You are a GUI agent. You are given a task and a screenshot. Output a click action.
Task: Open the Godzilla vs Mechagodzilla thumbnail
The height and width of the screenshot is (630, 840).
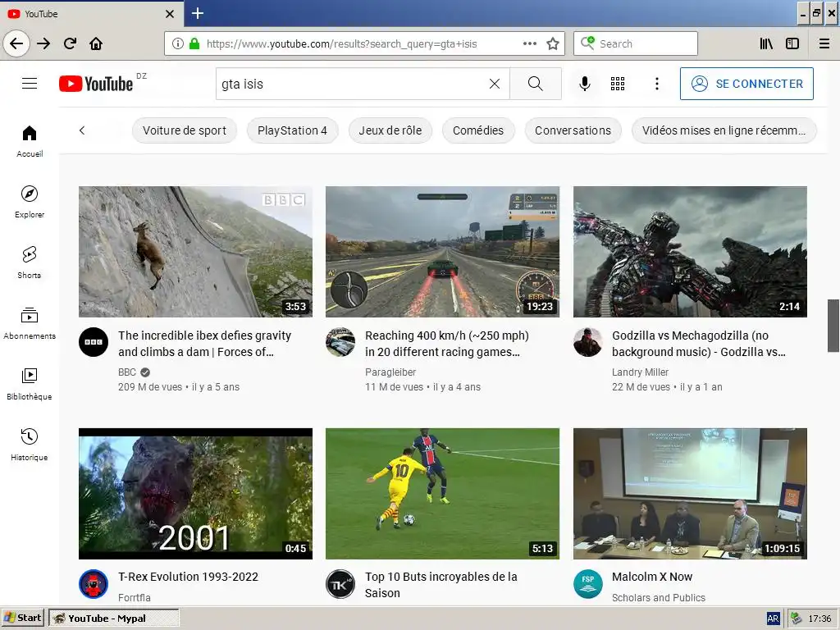tap(690, 252)
